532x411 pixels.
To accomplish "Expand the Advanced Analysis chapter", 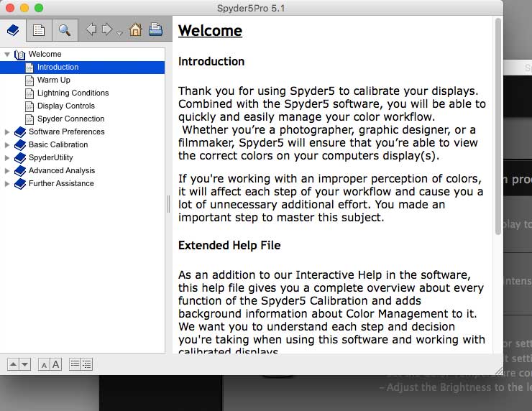I will [6, 170].
